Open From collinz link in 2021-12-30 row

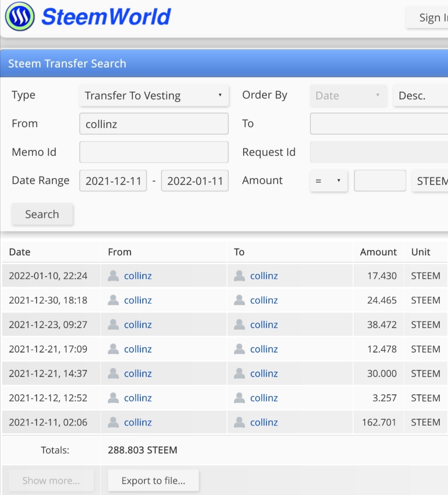pyautogui.click(x=138, y=300)
